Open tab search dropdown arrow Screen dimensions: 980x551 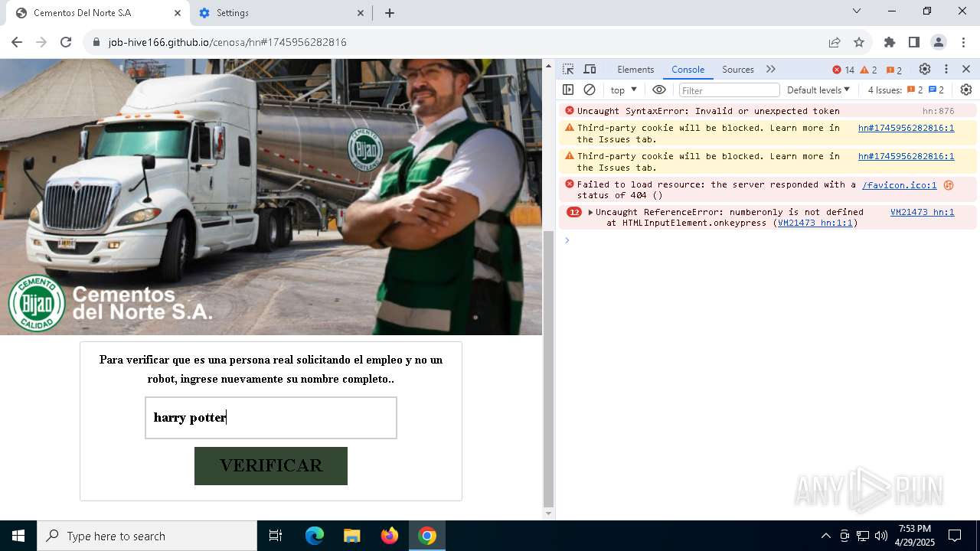point(857,11)
